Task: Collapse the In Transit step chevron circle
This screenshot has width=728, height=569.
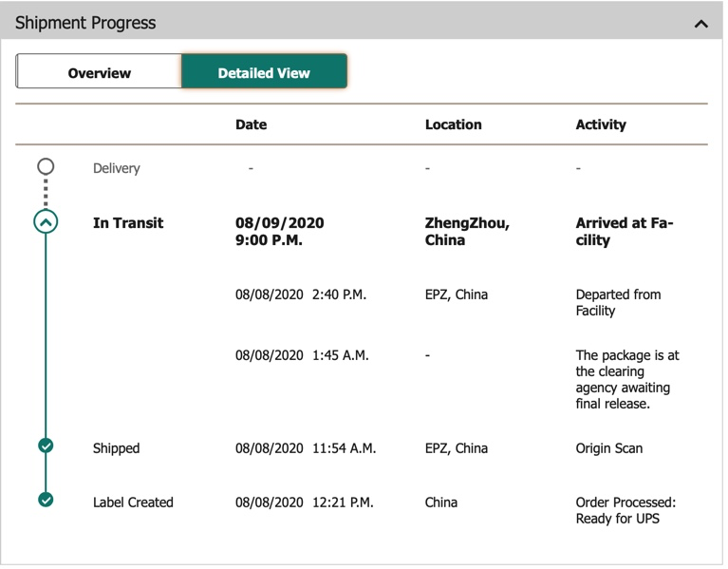Action: (46, 223)
